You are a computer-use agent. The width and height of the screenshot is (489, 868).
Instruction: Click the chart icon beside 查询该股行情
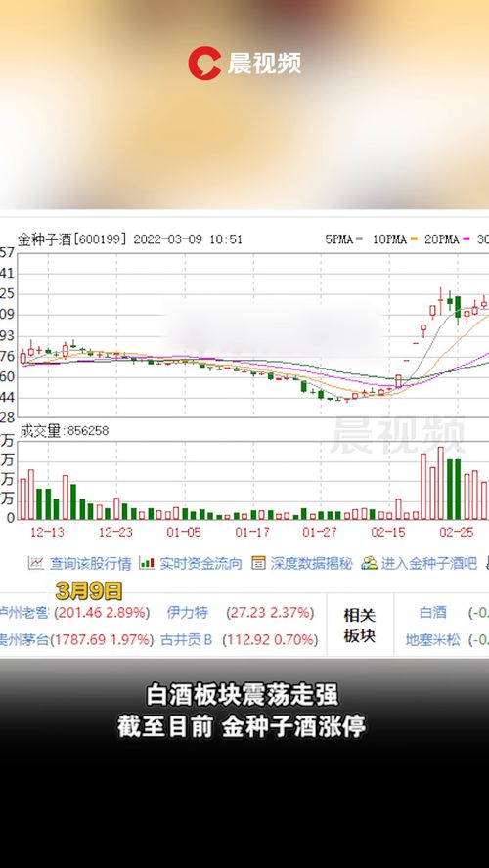click(36, 564)
